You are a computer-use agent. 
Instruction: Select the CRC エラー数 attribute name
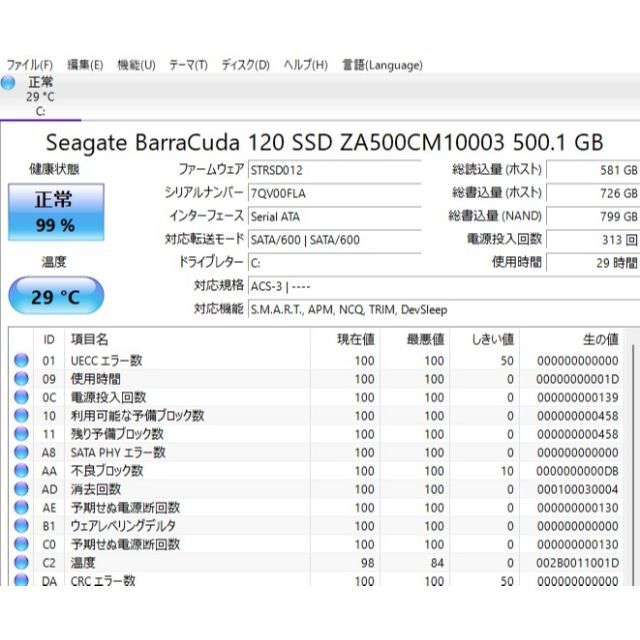[103, 580]
